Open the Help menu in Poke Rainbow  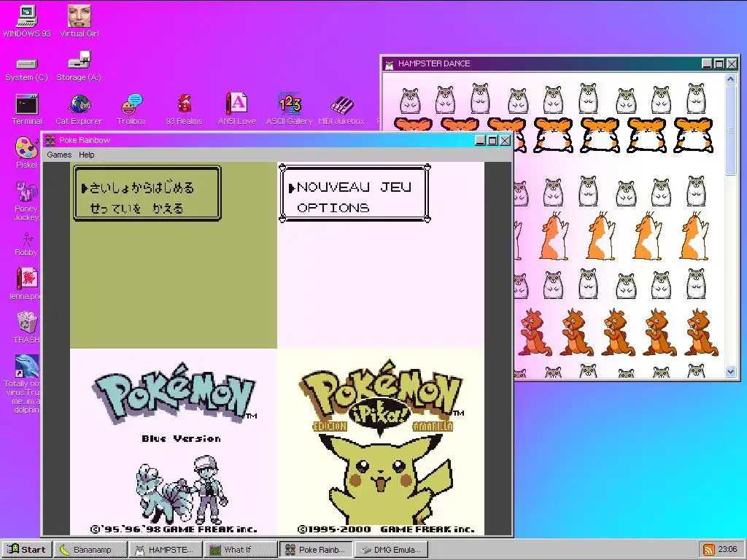87,155
